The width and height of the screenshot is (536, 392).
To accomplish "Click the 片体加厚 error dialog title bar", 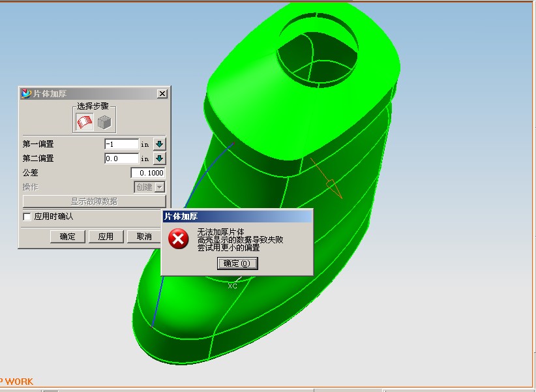I will (237, 216).
